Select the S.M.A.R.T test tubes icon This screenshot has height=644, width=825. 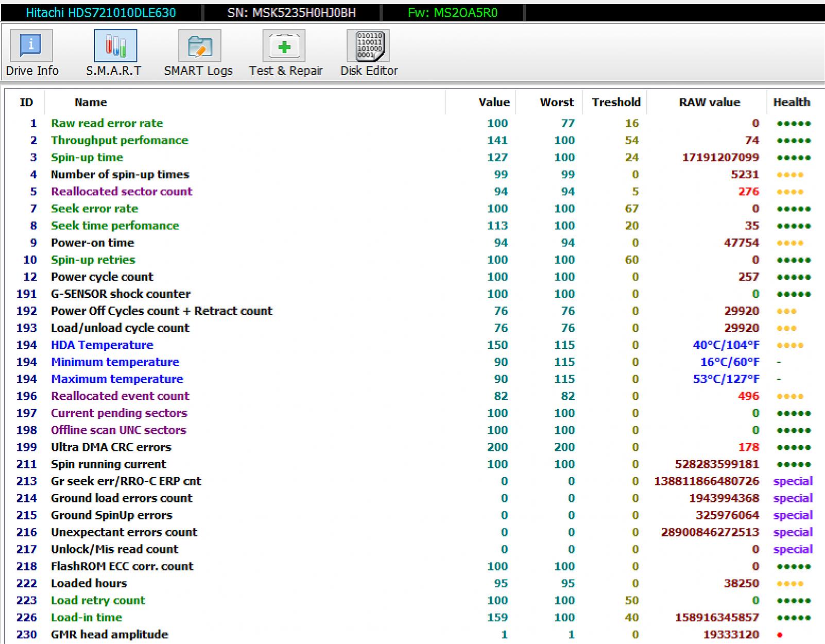click(115, 46)
